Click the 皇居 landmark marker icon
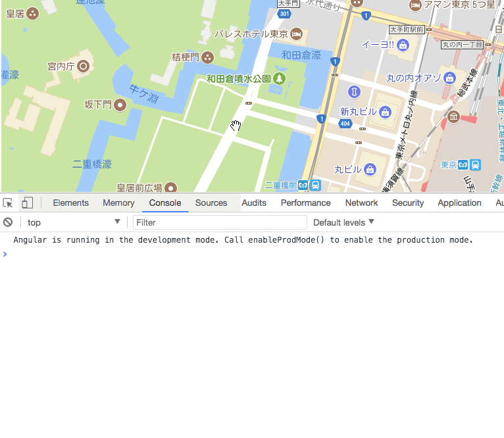This screenshot has width=504, height=438. (x=32, y=14)
